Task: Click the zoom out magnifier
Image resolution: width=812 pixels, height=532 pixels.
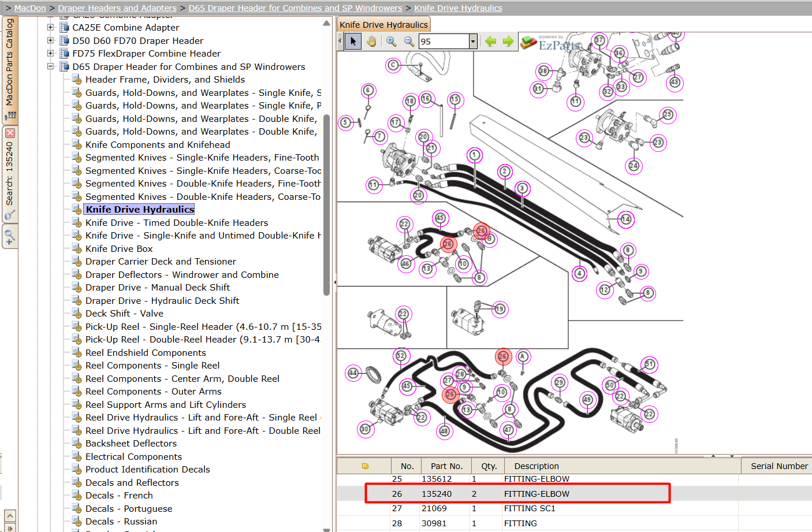Action: [x=409, y=41]
